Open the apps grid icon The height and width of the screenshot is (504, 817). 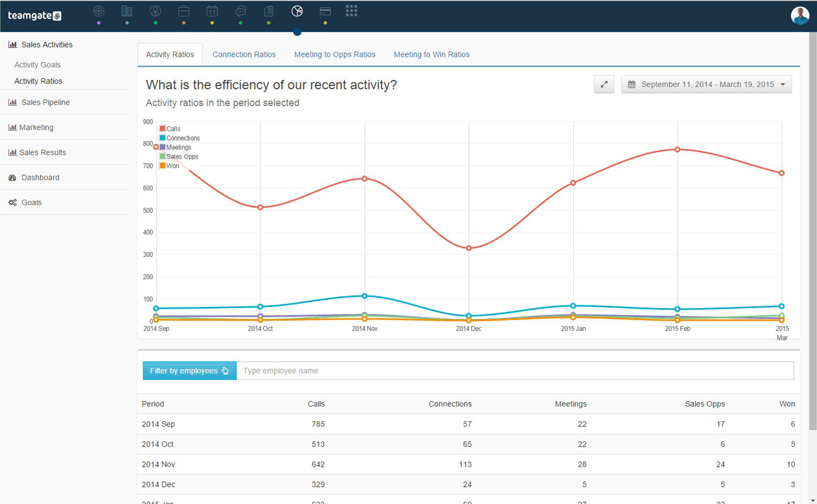click(x=351, y=11)
